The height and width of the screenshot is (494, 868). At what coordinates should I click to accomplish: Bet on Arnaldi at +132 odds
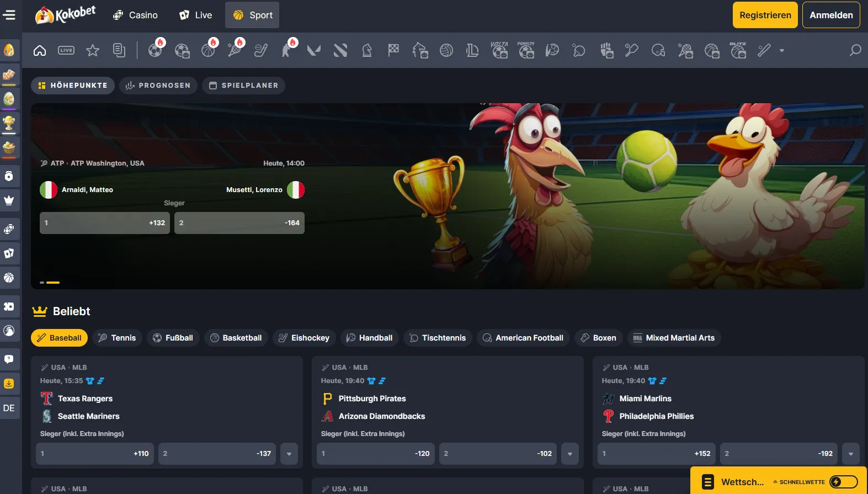105,223
